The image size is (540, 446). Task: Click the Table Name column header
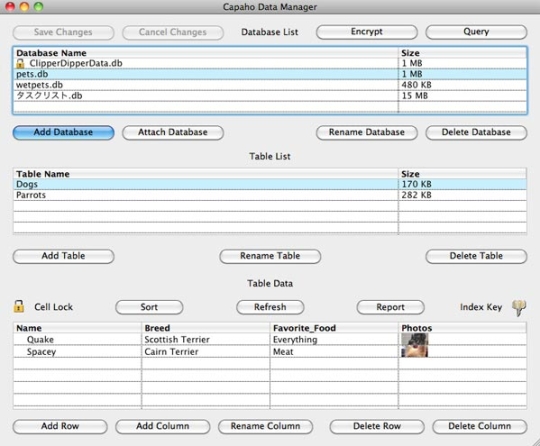click(x=206, y=174)
